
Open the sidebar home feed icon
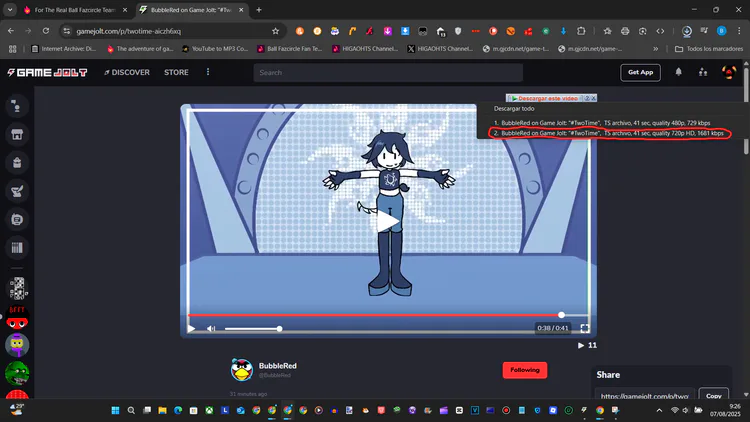tap(17, 106)
